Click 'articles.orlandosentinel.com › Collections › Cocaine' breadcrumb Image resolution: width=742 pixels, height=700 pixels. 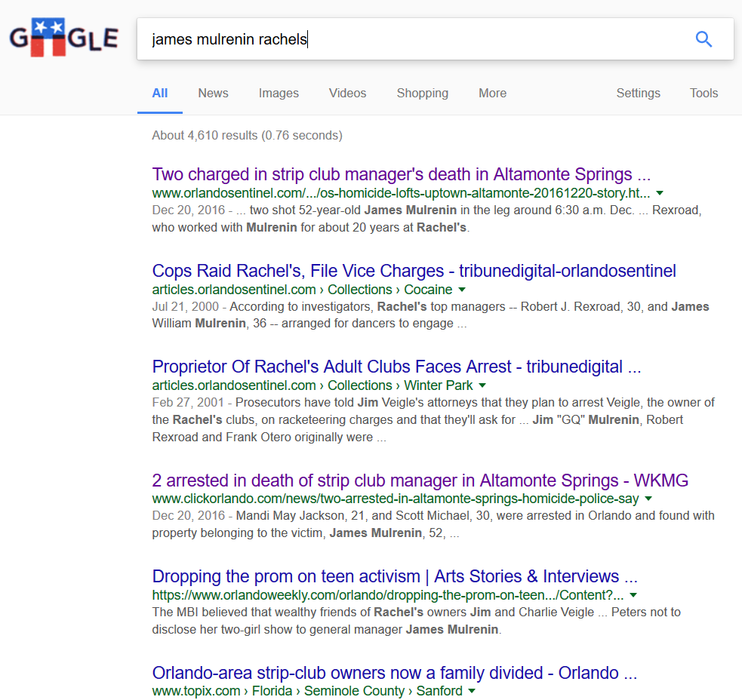302,290
